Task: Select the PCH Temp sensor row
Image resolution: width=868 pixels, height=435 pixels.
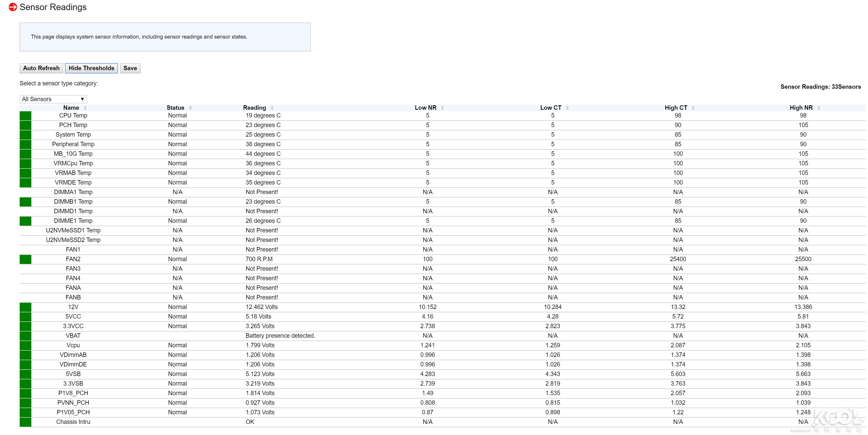Action: click(x=73, y=125)
